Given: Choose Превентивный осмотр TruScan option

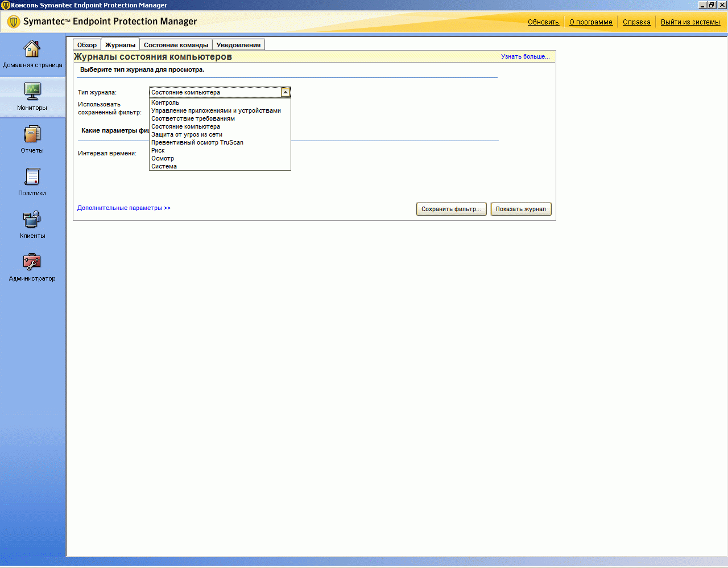Looking at the screenshot, I should coord(220,142).
